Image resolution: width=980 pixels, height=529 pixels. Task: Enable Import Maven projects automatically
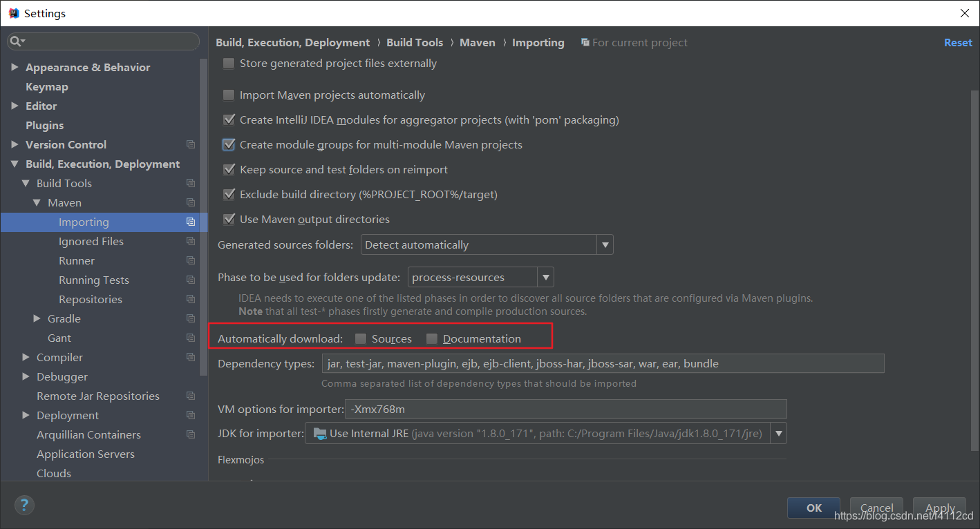point(229,95)
